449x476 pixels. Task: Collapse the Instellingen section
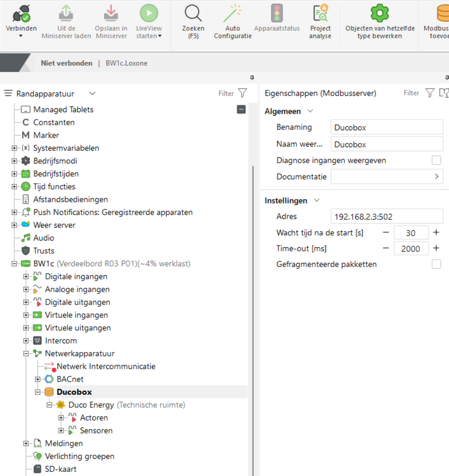(317, 200)
